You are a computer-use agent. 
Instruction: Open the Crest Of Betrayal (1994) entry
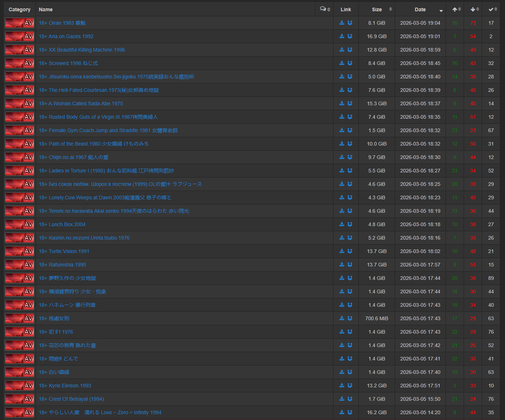coord(71,399)
